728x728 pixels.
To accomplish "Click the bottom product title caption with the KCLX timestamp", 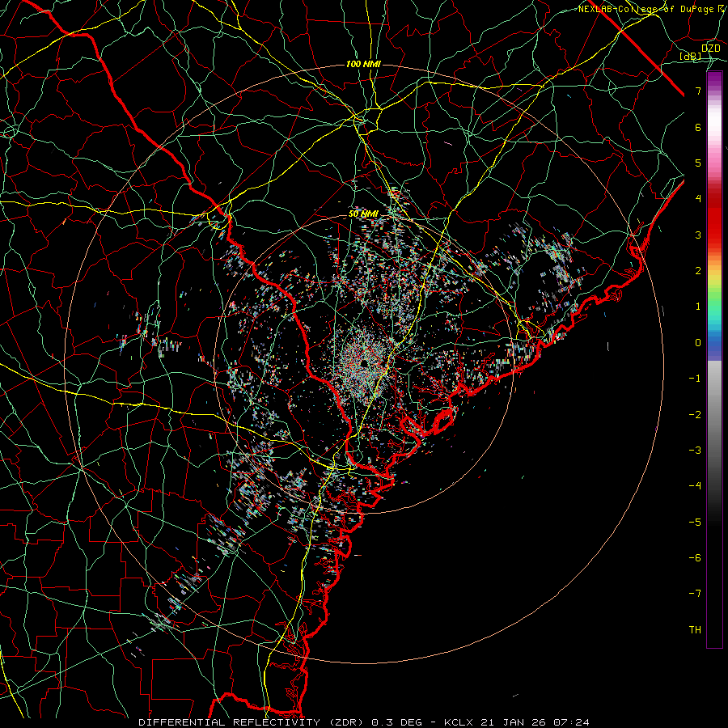I will (x=364, y=722).
